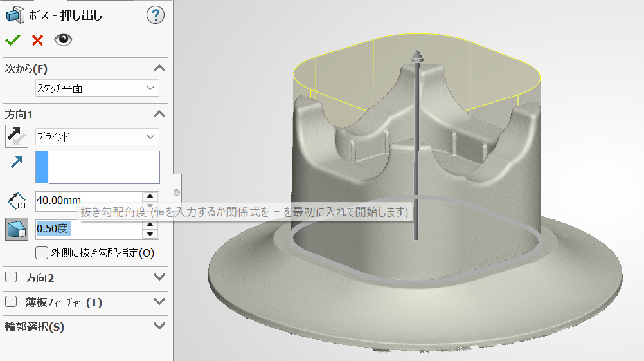The width and height of the screenshot is (644, 361).
Task: Click the D1 depth icon
Action: (16, 201)
